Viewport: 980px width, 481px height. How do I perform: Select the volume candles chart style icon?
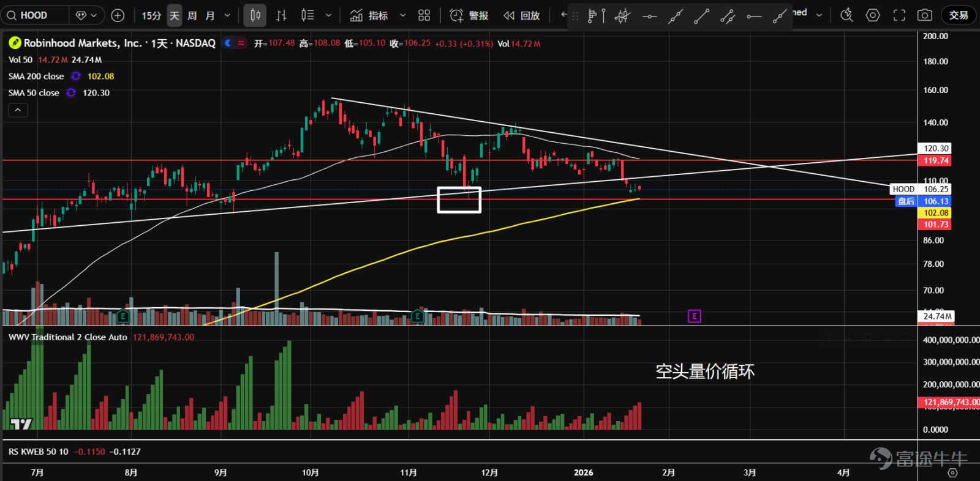point(307,15)
